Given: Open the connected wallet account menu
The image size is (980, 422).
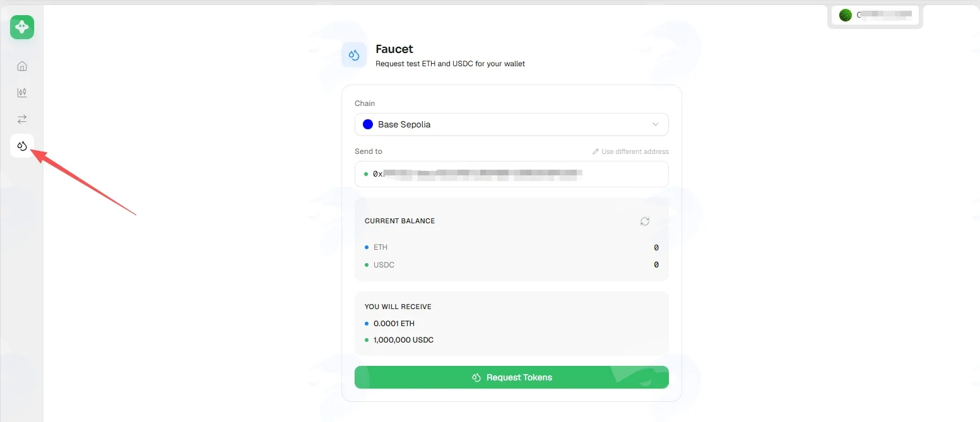Looking at the screenshot, I should pos(875,15).
